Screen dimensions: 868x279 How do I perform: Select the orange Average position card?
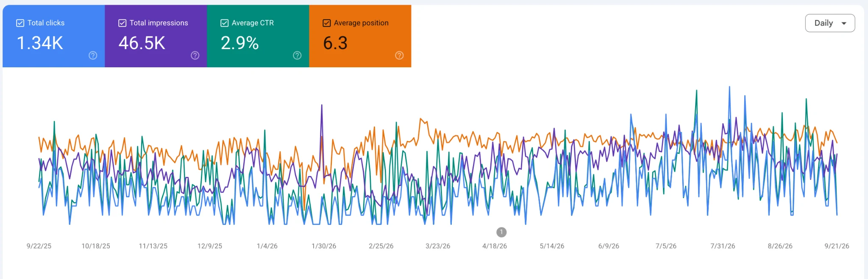tap(360, 36)
